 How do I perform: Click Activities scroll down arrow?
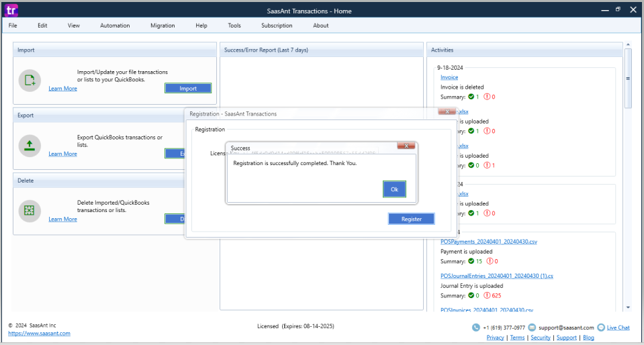click(628, 307)
